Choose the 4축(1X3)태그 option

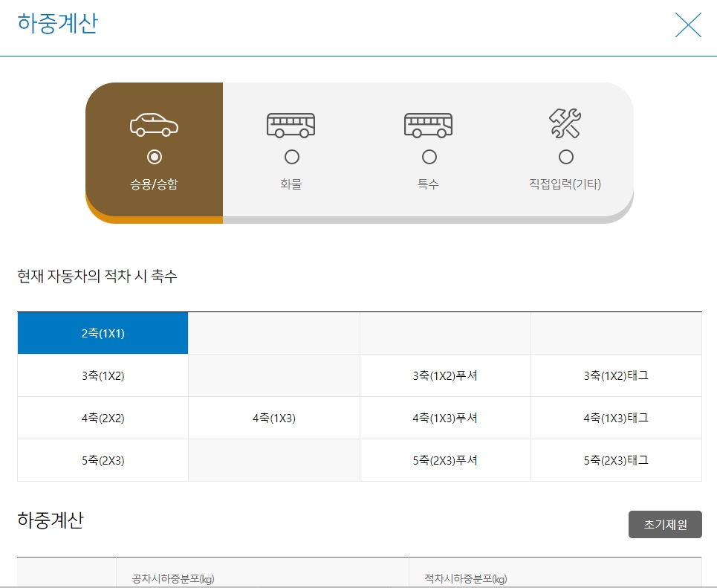point(617,418)
